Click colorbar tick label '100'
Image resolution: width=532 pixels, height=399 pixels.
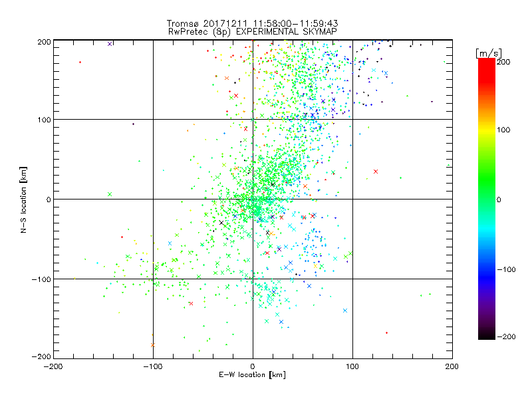(x=503, y=130)
